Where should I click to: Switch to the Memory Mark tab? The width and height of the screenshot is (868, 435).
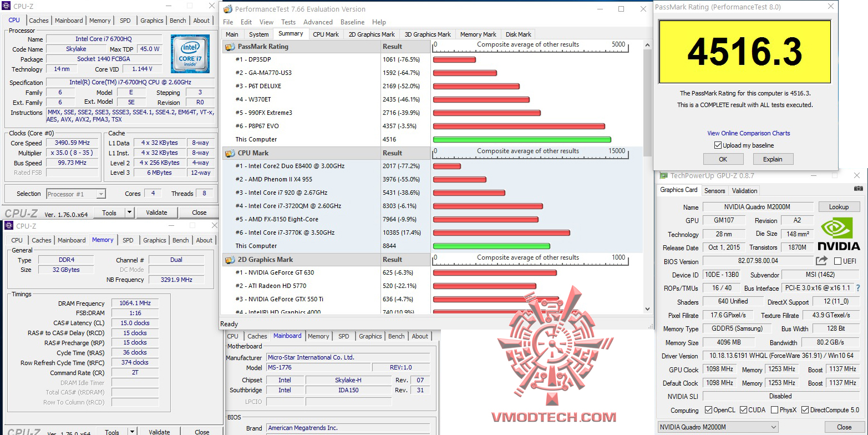[x=478, y=34]
